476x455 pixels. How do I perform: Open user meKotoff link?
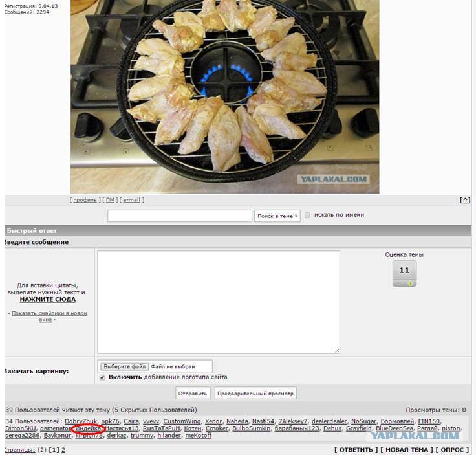tap(199, 435)
